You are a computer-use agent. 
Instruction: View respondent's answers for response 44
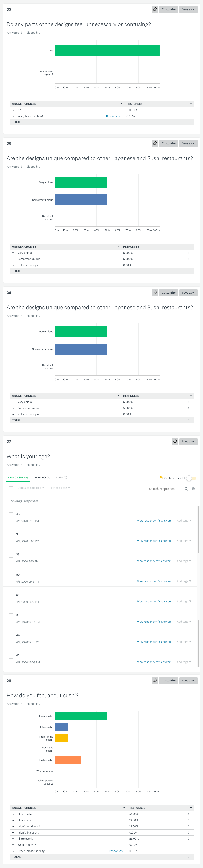[x=154, y=642]
